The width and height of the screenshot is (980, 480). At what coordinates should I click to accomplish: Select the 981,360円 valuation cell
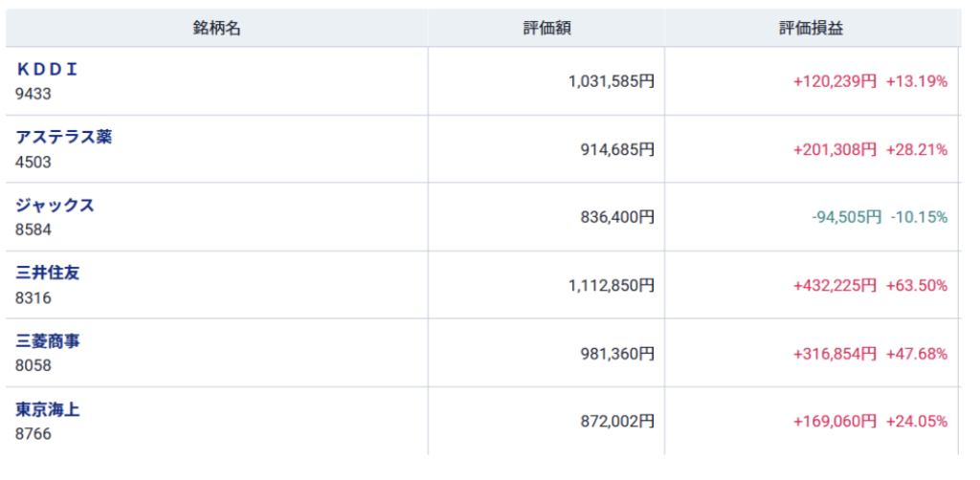tap(617, 354)
